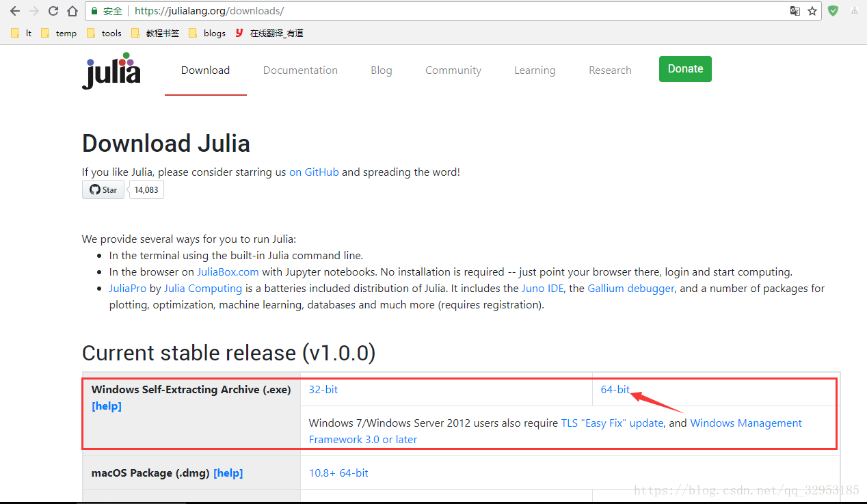This screenshot has width=867, height=504.
Task: Open the Research nav item
Action: (610, 70)
